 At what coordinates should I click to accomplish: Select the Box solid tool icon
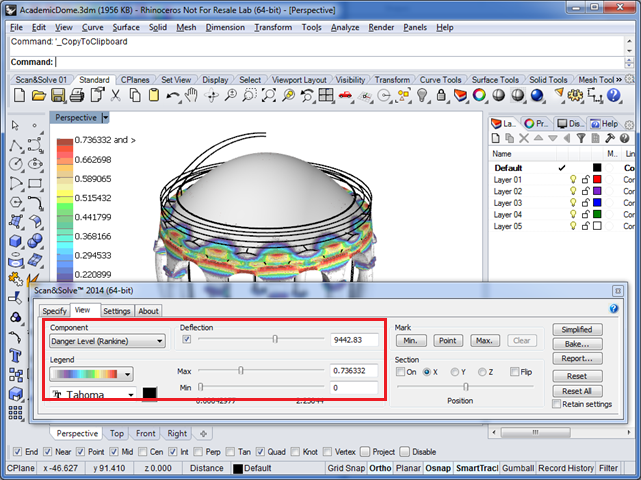16,241
